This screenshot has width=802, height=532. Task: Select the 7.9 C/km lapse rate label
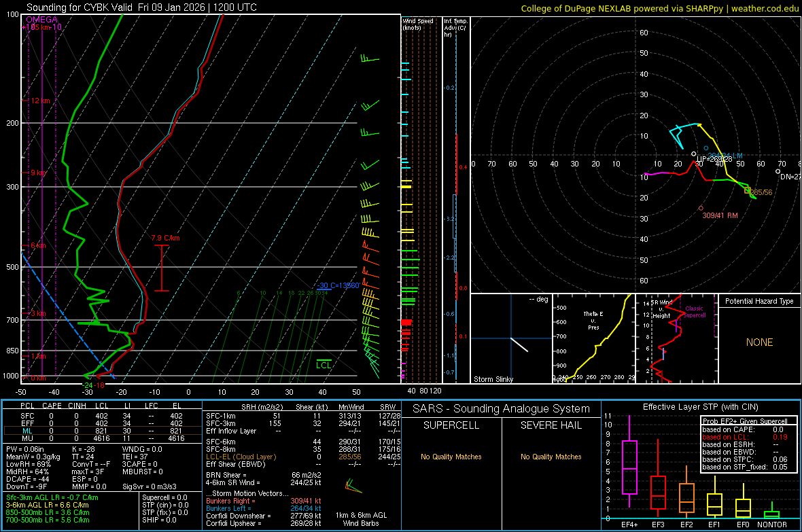click(x=165, y=238)
